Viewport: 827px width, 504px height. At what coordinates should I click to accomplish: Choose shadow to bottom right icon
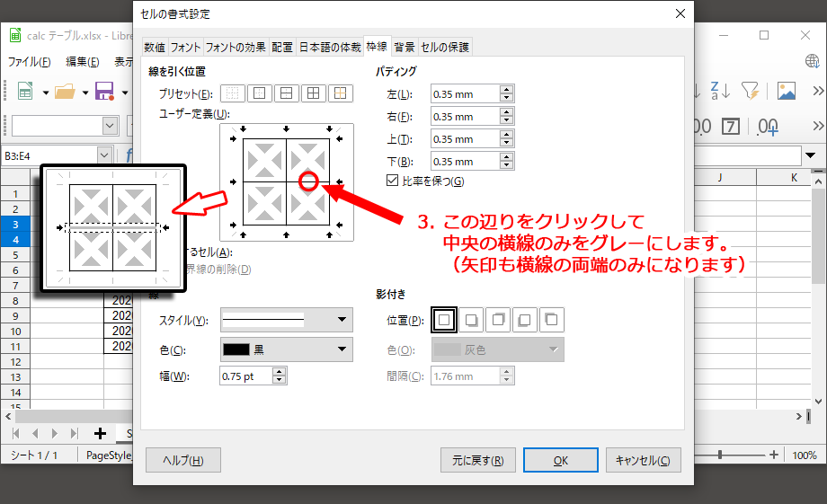471,320
